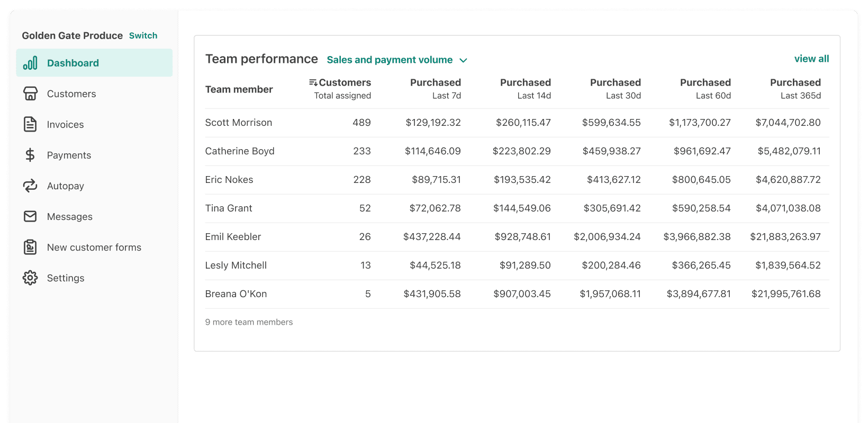Click the Invoices document icon
This screenshot has width=868, height=423.
[x=30, y=124]
